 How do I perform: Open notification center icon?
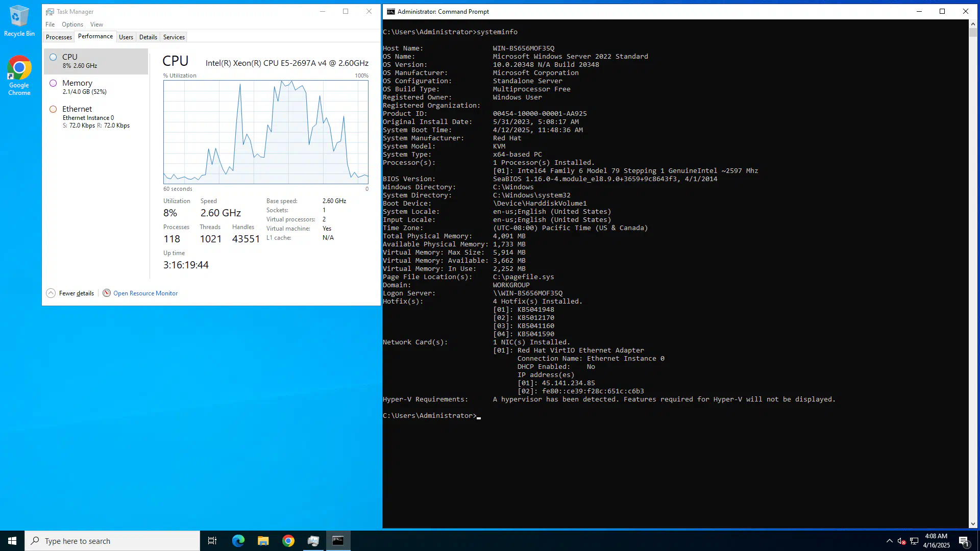(964, 541)
